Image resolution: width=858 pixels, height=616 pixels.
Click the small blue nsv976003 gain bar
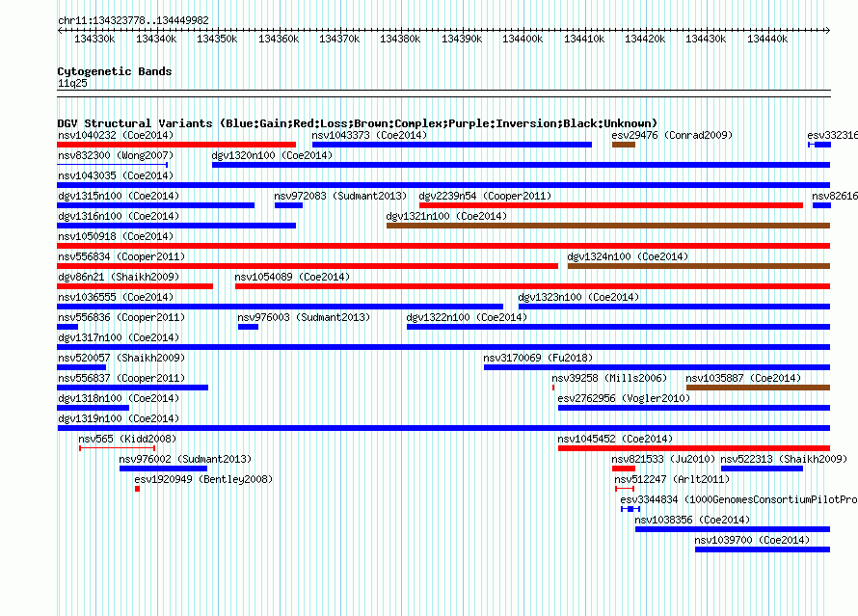pyautogui.click(x=248, y=327)
